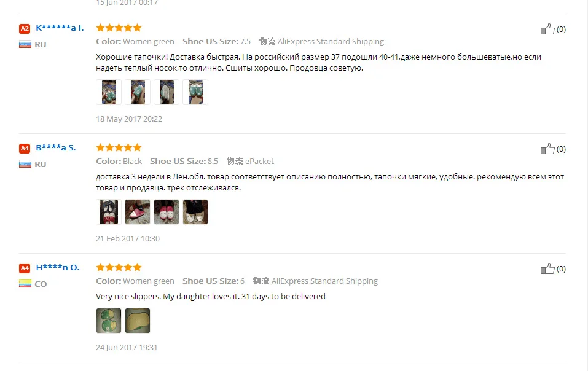Open last photo in B****a S.'s review
This screenshot has height=371, width=588.
pyautogui.click(x=195, y=212)
